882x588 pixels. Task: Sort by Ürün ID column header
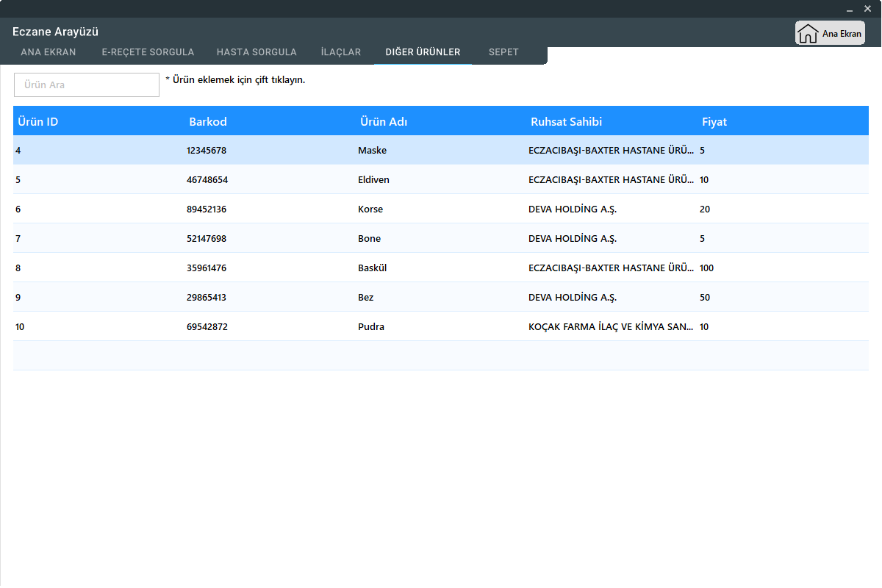click(x=38, y=122)
